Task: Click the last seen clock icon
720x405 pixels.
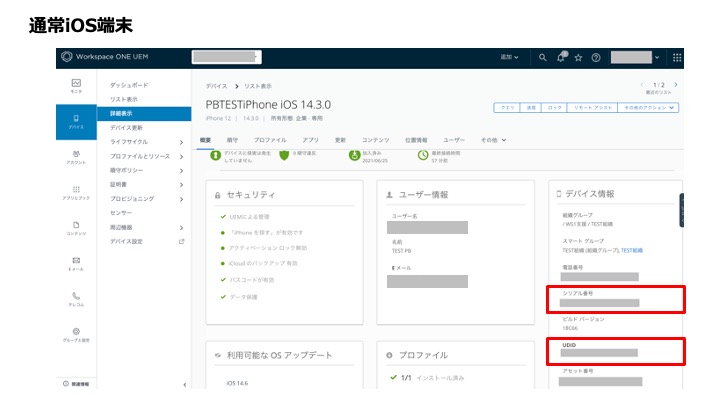Action: [x=423, y=156]
